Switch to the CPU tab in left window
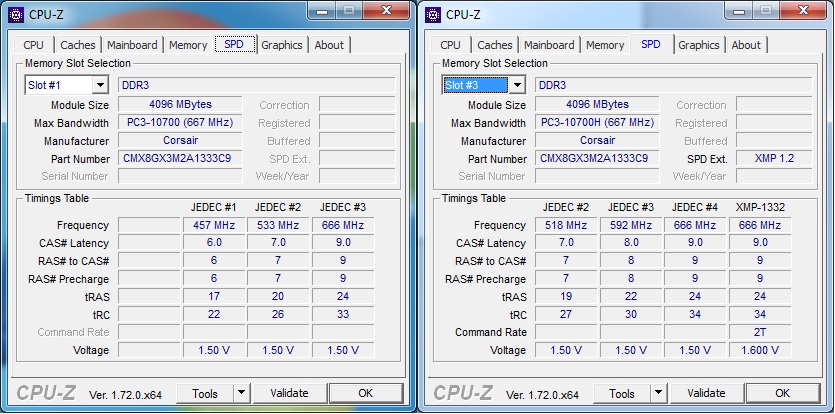This screenshot has width=835, height=414. click(34, 45)
